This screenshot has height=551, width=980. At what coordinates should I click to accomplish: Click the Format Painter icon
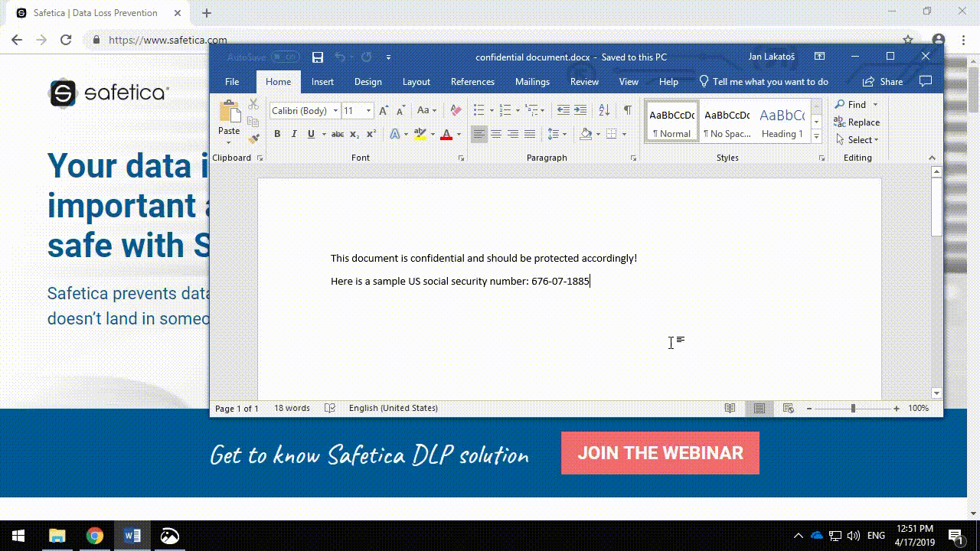pos(254,139)
